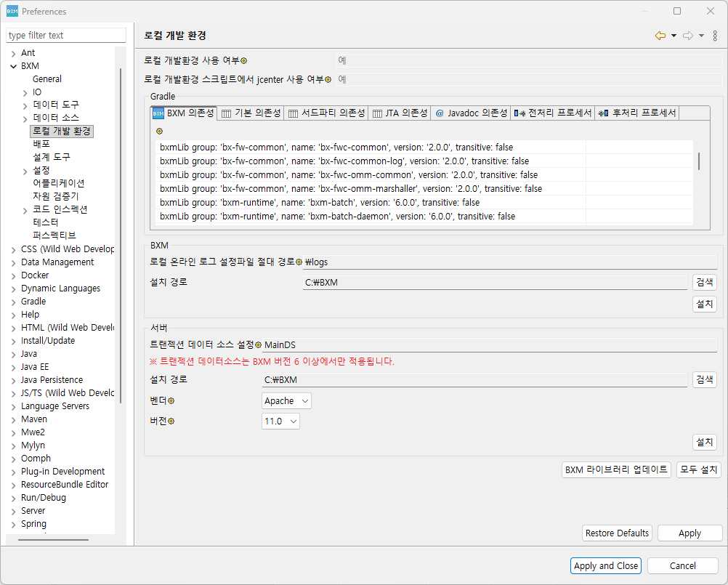Click the type filter text field
The width and height of the screenshot is (728, 585).
click(x=66, y=36)
